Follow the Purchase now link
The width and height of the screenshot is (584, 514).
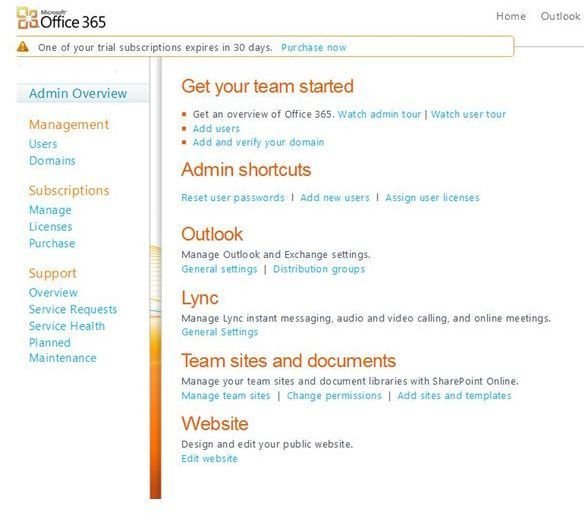pos(314,48)
